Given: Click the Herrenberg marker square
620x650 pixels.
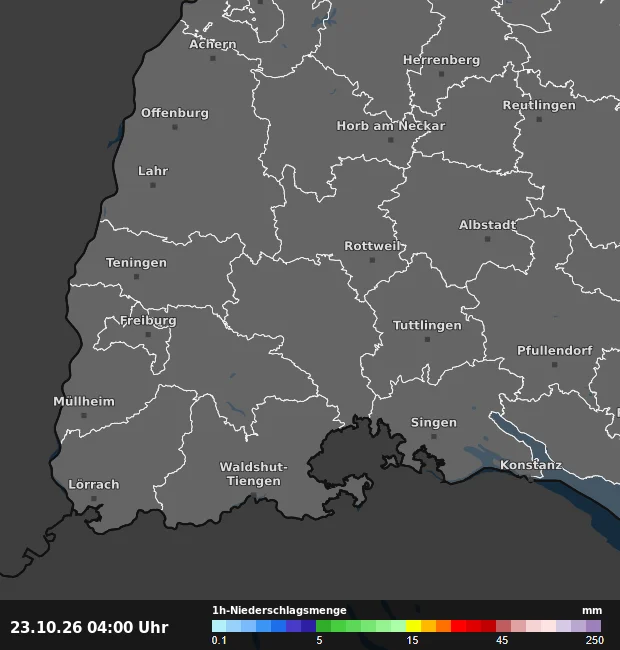Looking at the screenshot, I should tap(441, 74).
